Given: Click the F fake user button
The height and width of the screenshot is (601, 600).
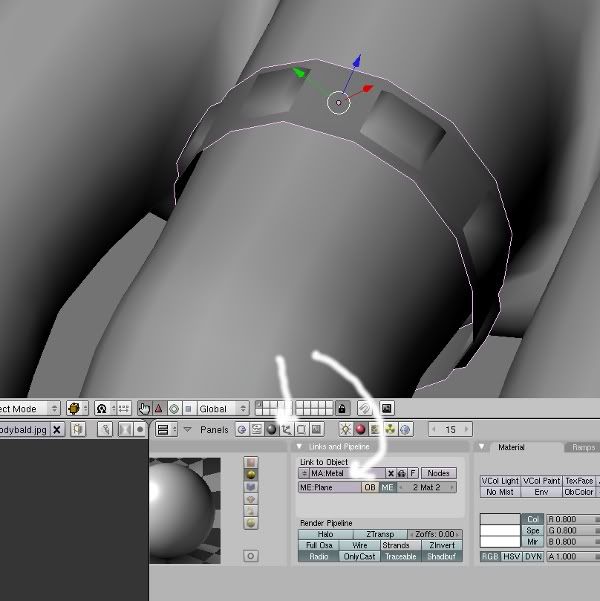Looking at the screenshot, I should (x=413, y=473).
